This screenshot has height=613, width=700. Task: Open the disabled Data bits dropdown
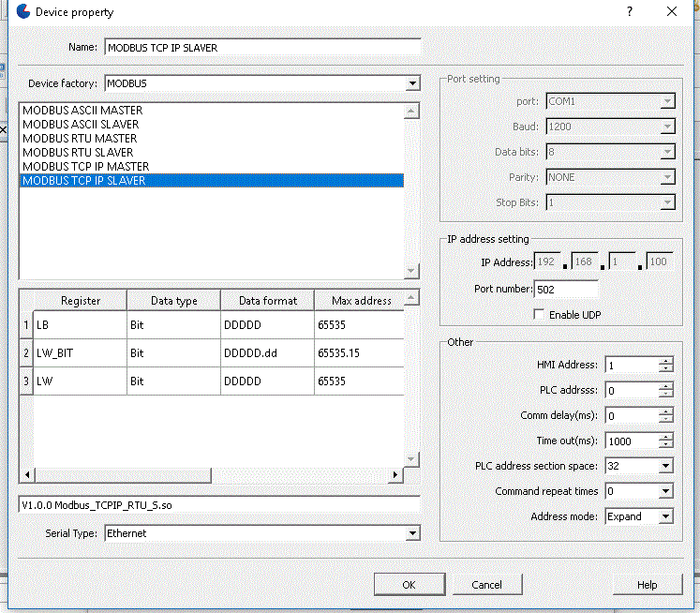[x=667, y=152]
